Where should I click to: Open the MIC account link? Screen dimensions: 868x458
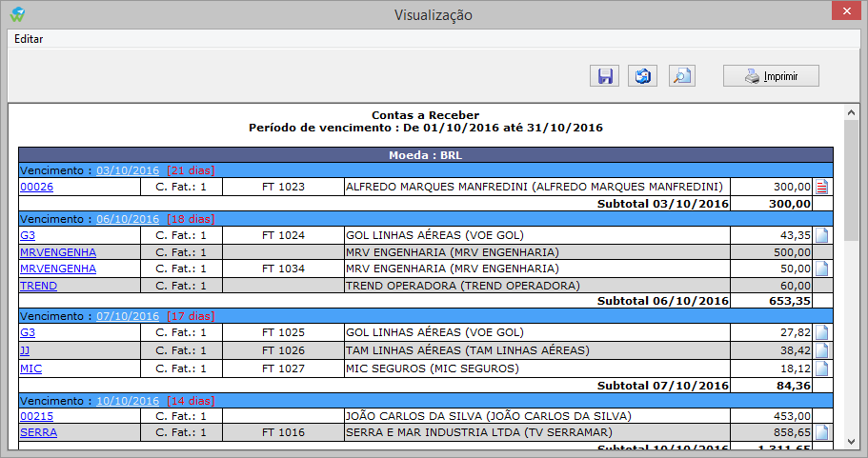pos(30,368)
